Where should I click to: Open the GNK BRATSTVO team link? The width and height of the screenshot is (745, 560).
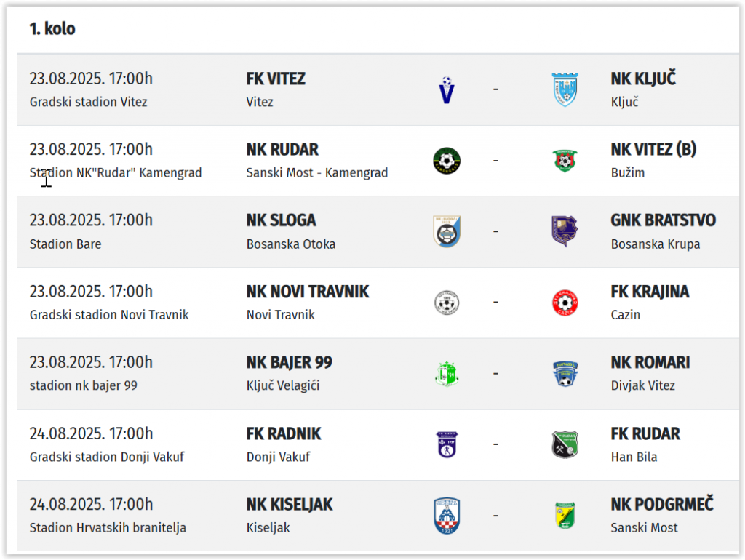(663, 220)
